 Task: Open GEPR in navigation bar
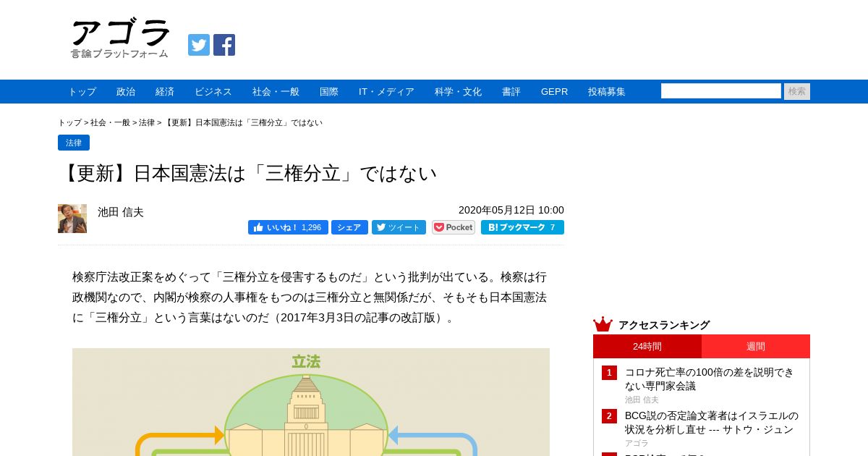pos(554,92)
